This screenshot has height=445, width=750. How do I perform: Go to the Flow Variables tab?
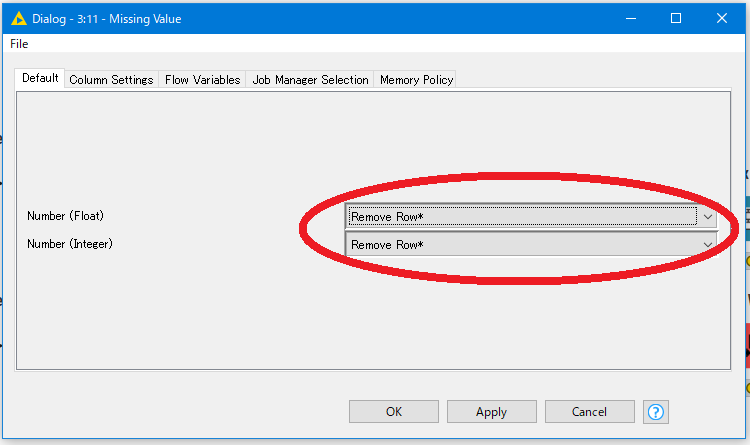(x=202, y=80)
